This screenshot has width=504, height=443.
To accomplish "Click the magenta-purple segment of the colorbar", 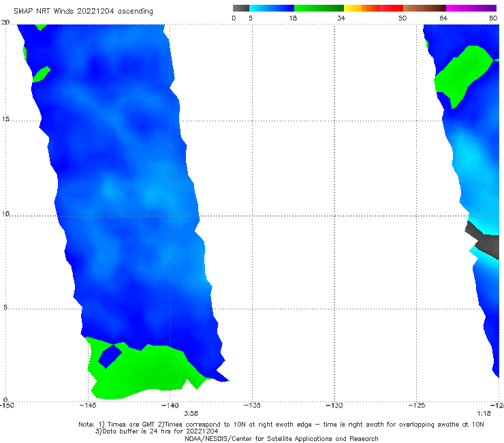I will click(x=471, y=8).
